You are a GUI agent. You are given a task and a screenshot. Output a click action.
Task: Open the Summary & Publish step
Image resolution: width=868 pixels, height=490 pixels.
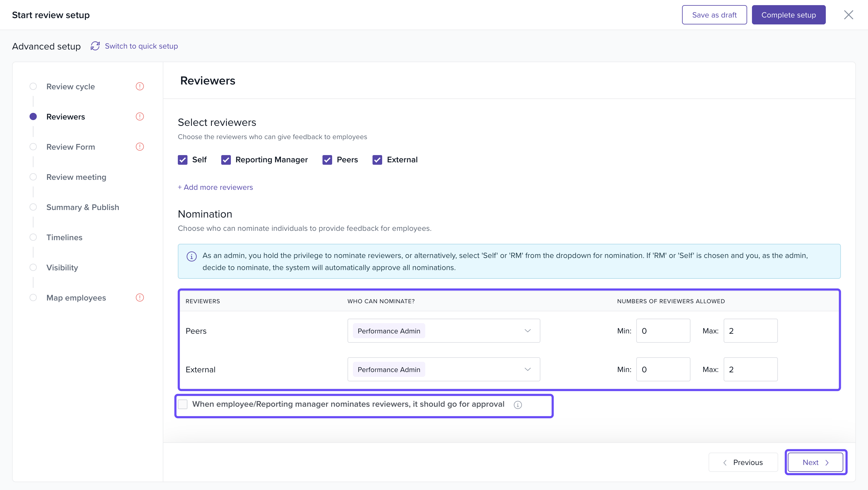click(x=83, y=207)
